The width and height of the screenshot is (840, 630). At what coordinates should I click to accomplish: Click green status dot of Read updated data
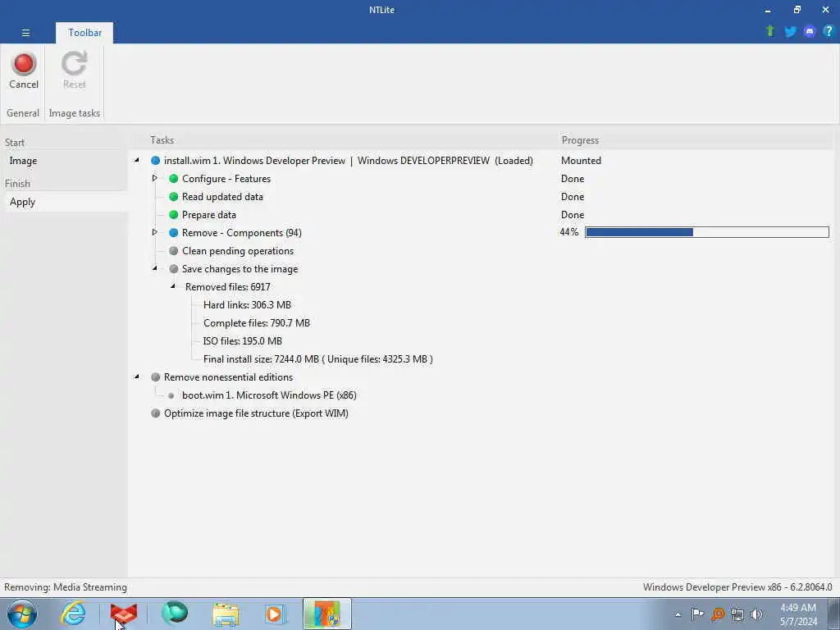pyautogui.click(x=174, y=197)
